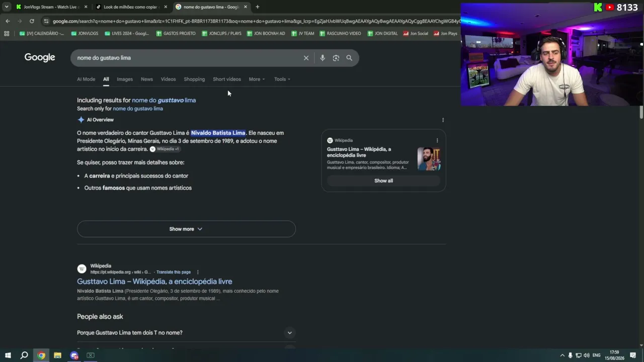The height and width of the screenshot is (362, 644).
Task: Go to the Google homepage logo
Action: pyautogui.click(x=40, y=57)
